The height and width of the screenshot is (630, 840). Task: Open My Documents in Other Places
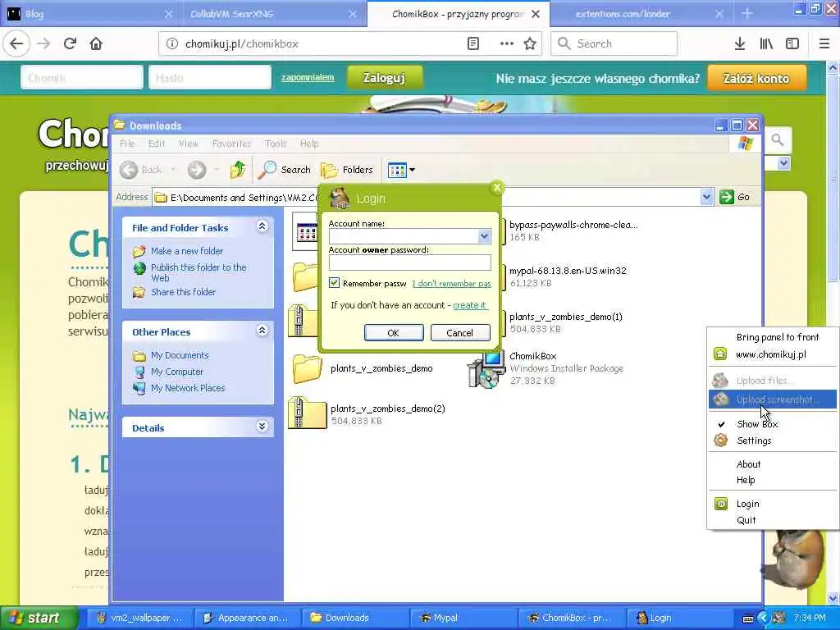coord(180,355)
